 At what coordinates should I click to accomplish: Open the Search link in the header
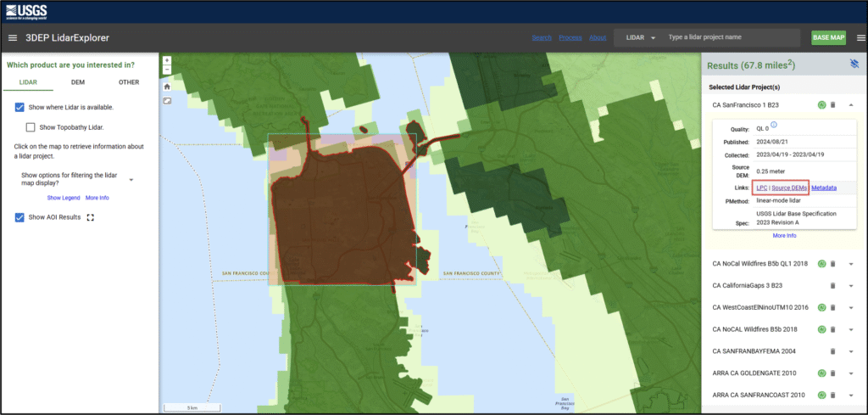(542, 37)
